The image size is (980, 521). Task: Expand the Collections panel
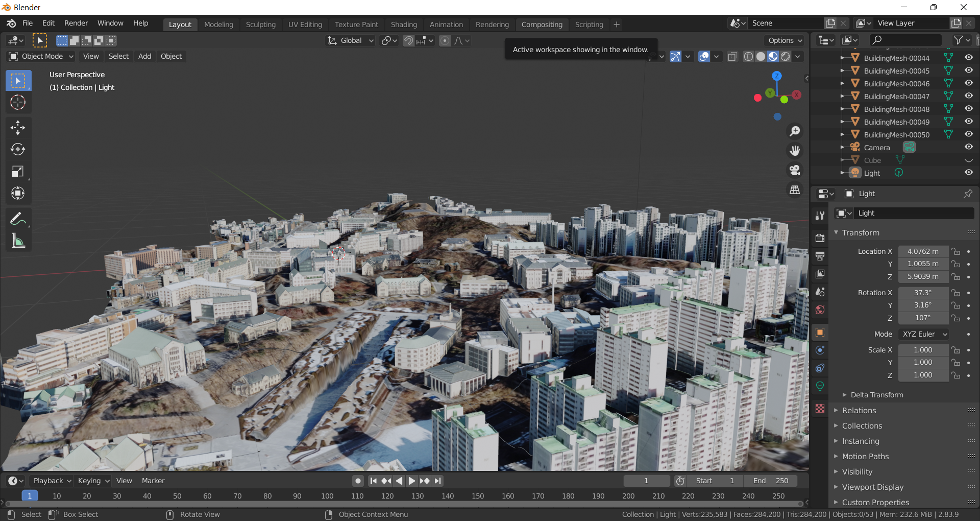click(x=862, y=425)
